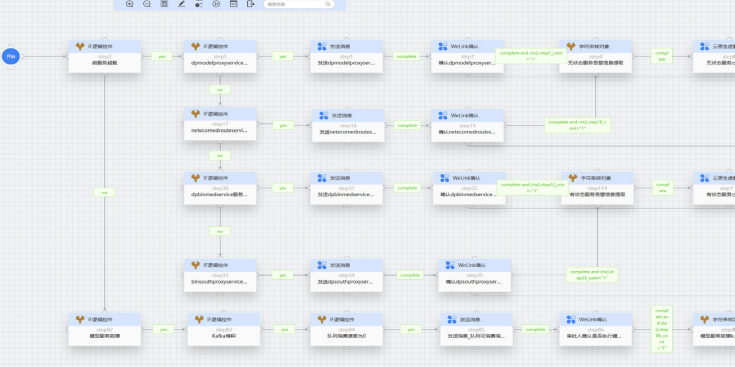Select 'complete' label between step18 and step19

(x=407, y=125)
